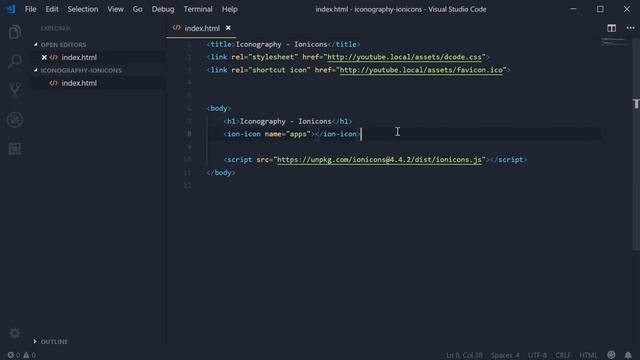Image resolution: width=640 pixels, height=360 pixels.
Task: Open the Help menu
Action: (230, 9)
